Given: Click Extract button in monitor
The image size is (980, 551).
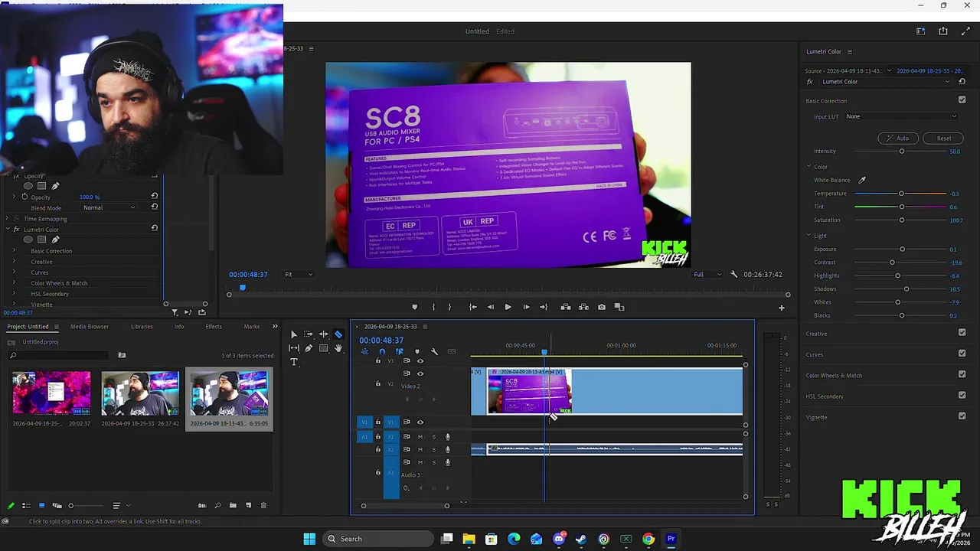Looking at the screenshot, I should point(583,307).
